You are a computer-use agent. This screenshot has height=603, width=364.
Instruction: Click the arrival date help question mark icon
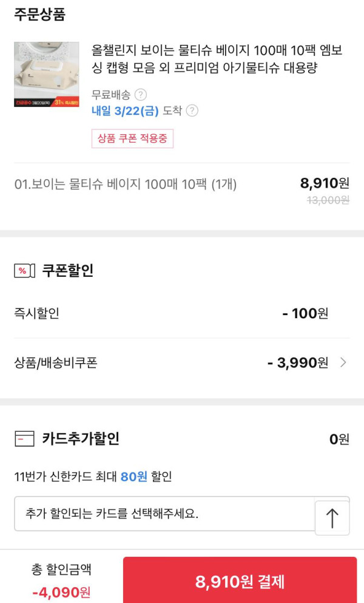192,111
